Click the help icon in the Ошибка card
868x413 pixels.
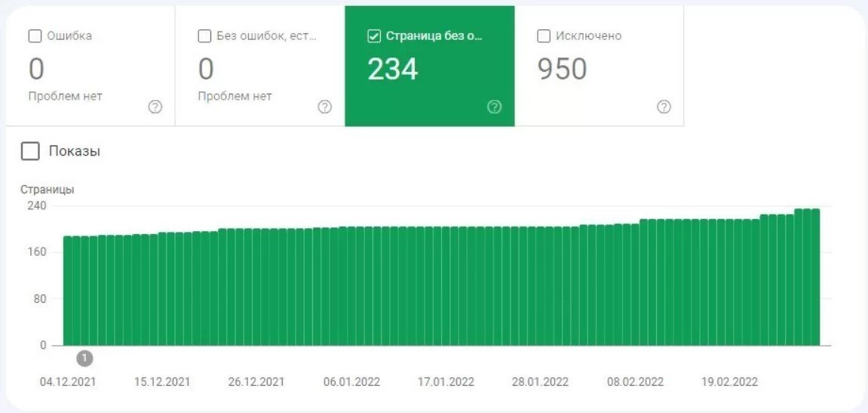tap(155, 107)
